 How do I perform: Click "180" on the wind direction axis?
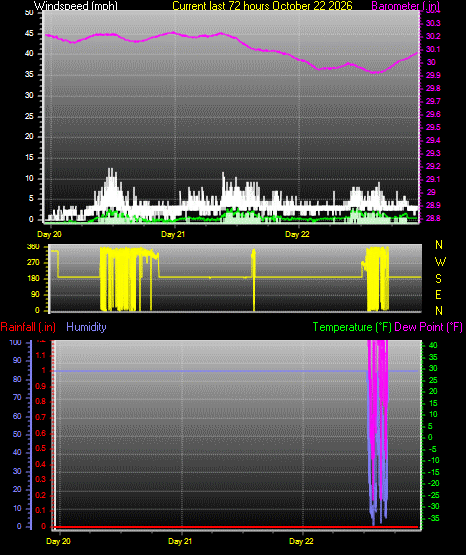point(33,279)
